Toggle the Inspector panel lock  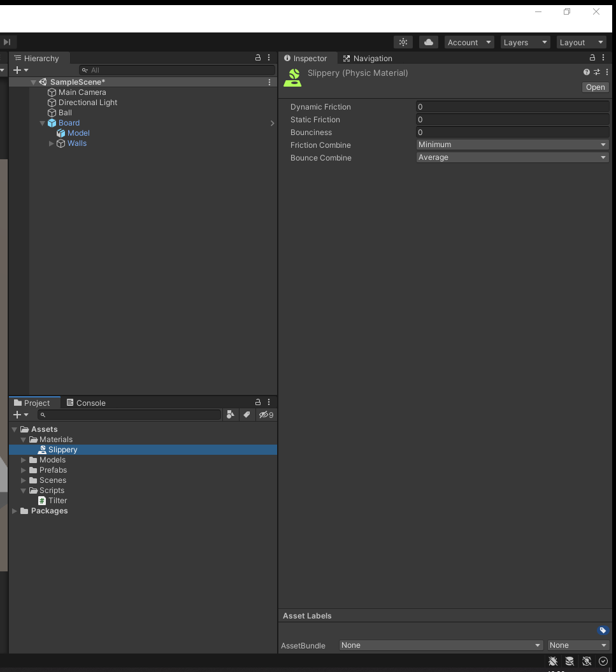(x=592, y=58)
